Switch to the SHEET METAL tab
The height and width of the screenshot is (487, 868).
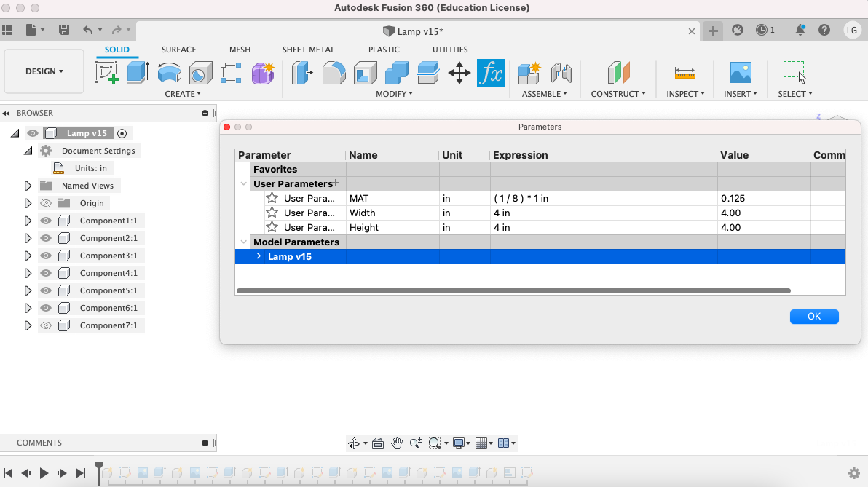pyautogui.click(x=308, y=50)
